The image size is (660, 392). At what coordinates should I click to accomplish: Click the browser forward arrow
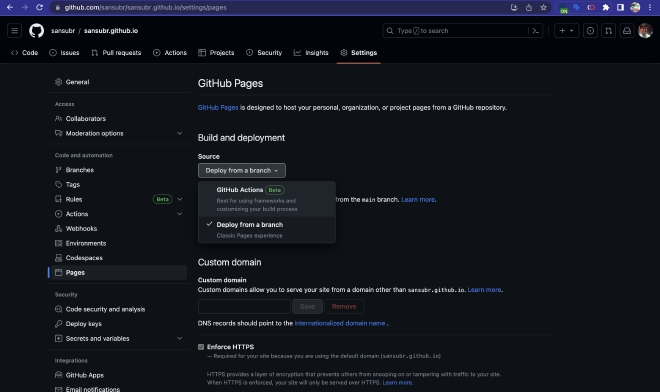coord(24,7)
